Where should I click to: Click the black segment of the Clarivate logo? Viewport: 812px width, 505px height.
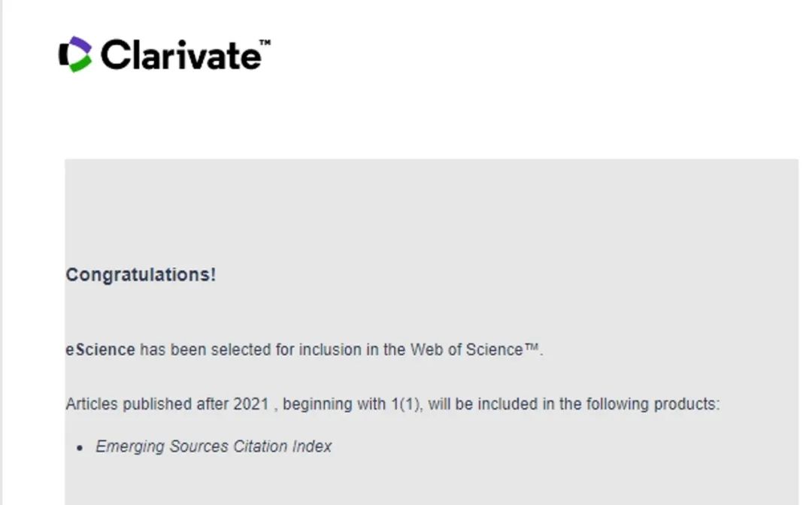pyautogui.click(x=64, y=54)
